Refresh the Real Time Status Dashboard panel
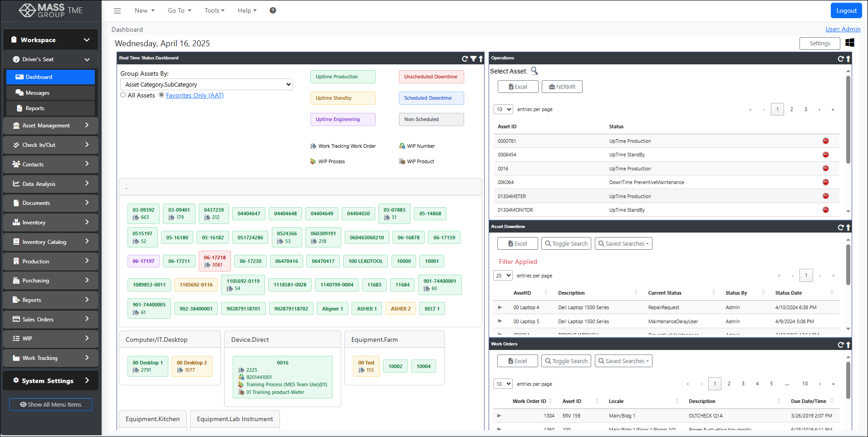 pyautogui.click(x=465, y=58)
